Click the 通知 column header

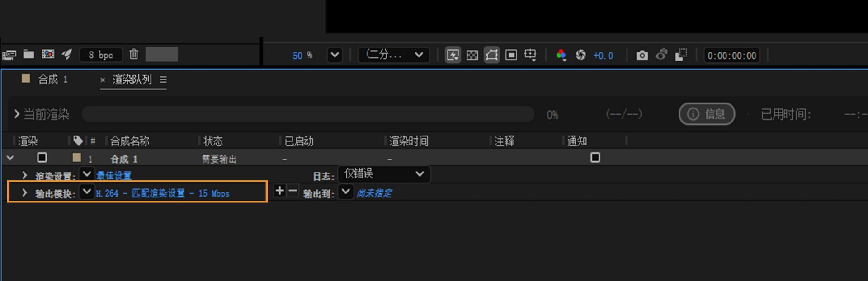click(x=577, y=141)
